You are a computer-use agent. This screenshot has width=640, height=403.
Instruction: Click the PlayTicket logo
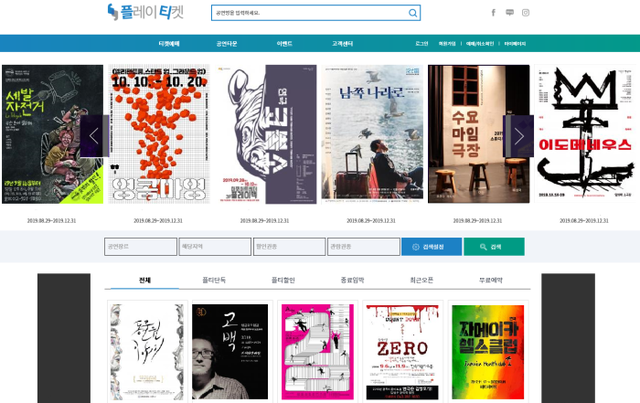tap(151, 13)
